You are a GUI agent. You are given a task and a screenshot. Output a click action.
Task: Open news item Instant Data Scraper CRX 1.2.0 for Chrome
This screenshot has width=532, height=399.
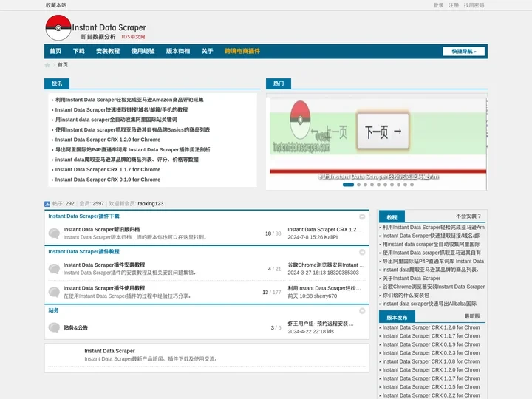pos(108,140)
